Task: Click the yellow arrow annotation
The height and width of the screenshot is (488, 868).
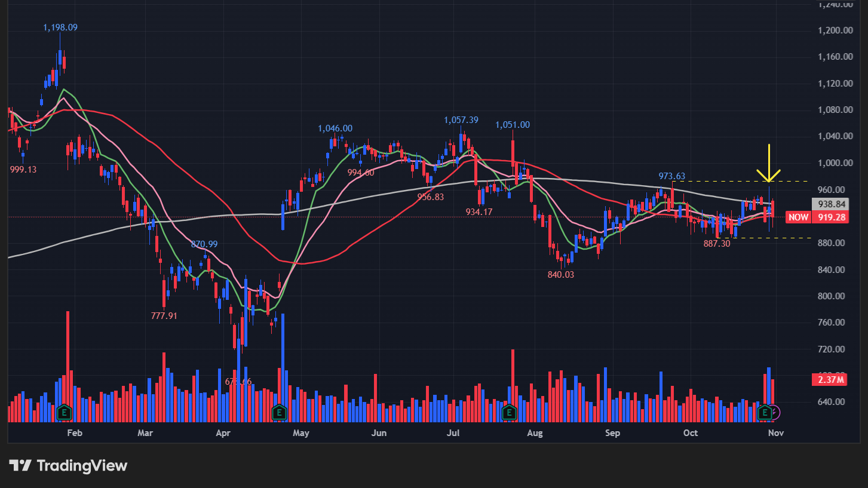Action: (769, 164)
